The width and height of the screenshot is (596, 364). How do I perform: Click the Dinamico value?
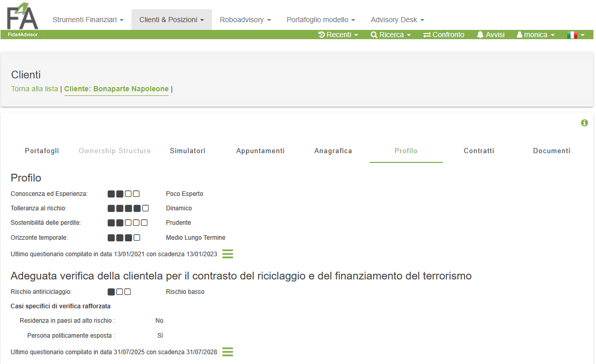click(x=179, y=208)
